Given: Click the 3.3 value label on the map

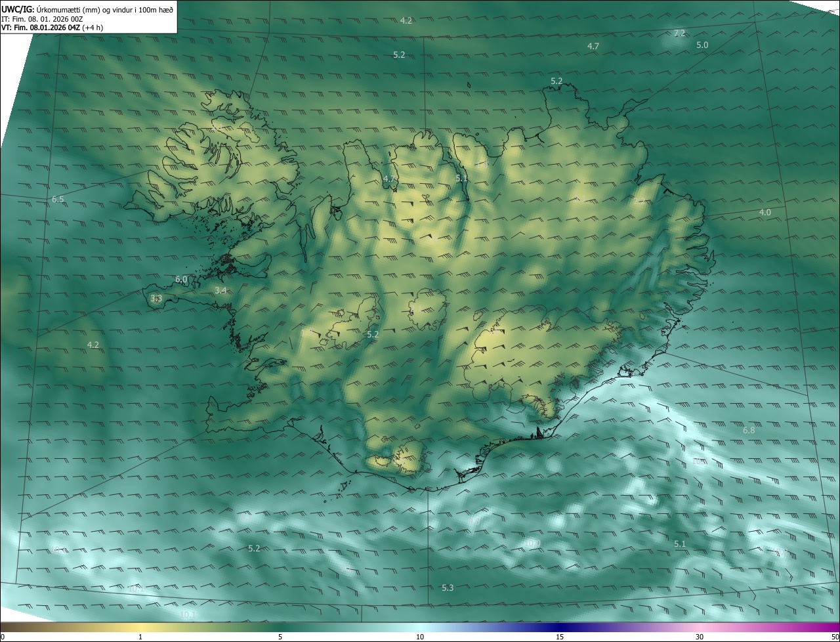Looking at the screenshot, I should (156, 299).
